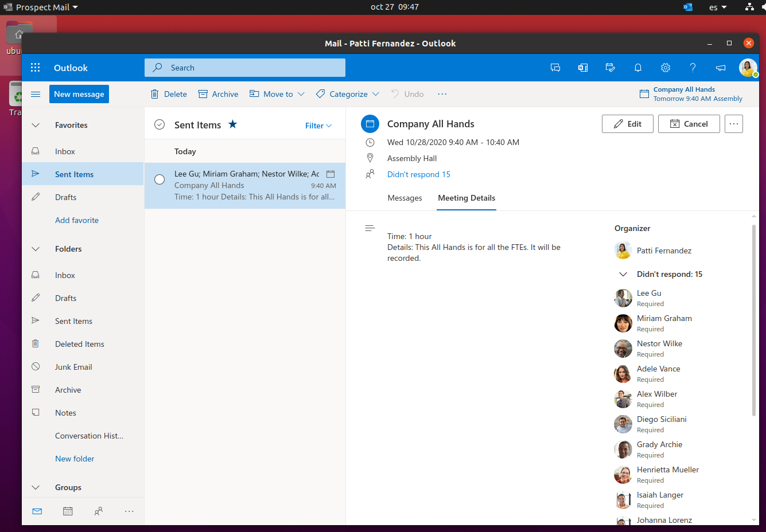Image resolution: width=766 pixels, height=532 pixels.
Task: Open Outlook Settings gear
Action: (x=665, y=67)
